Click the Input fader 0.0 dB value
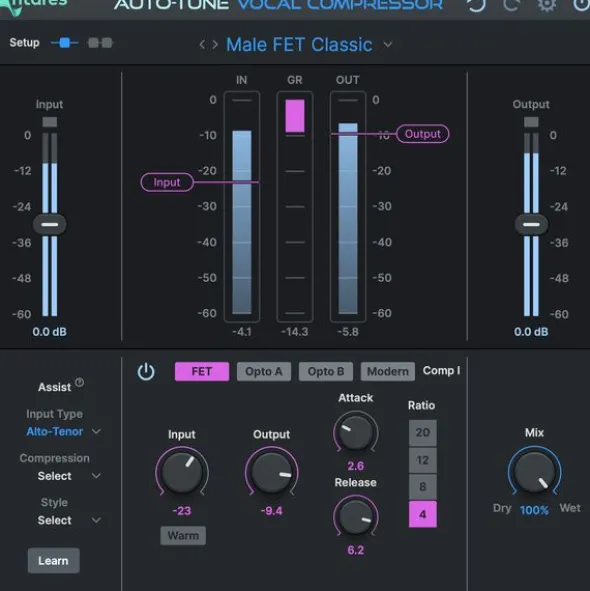590x591 pixels. pos(49,332)
